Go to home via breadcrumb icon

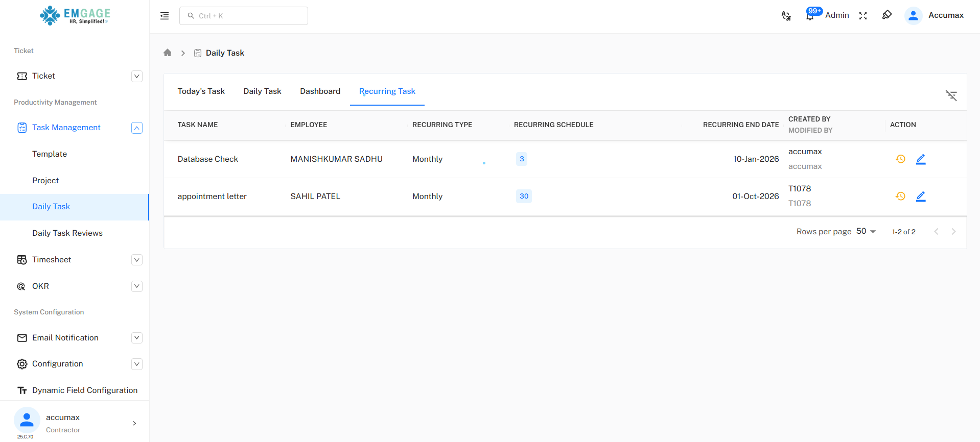pyautogui.click(x=168, y=53)
